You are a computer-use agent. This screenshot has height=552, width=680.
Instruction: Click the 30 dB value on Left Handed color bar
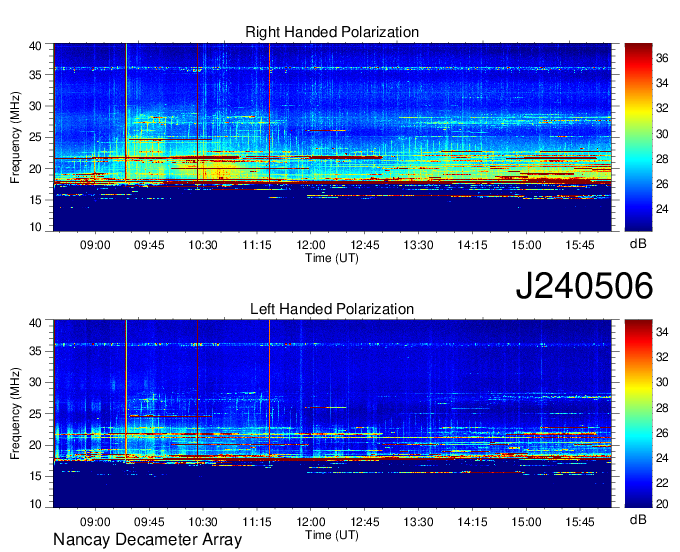click(x=662, y=382)
